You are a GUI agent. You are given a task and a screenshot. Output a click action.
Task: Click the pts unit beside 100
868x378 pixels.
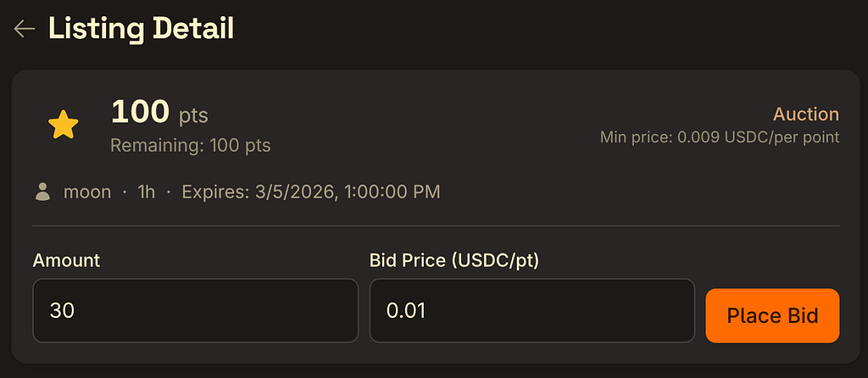[x=193, y=114]
